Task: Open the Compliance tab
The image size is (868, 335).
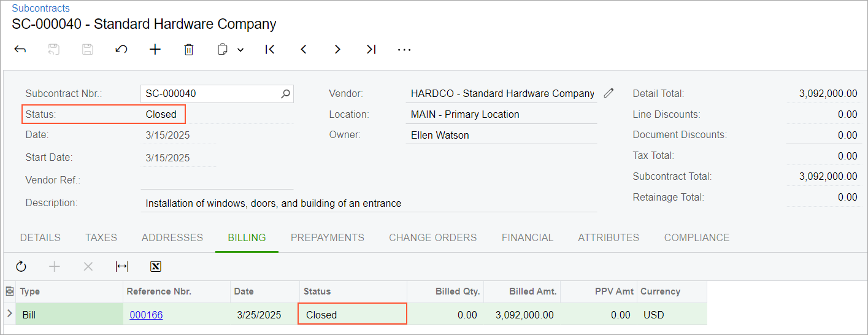Action: pyautogui.click(x=697, y=237)
